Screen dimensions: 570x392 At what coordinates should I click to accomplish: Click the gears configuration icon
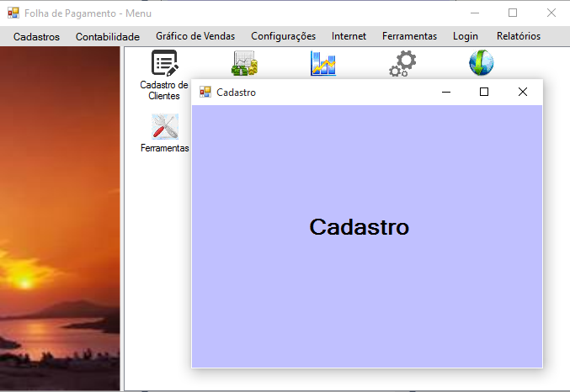click(x=402, y=63)
